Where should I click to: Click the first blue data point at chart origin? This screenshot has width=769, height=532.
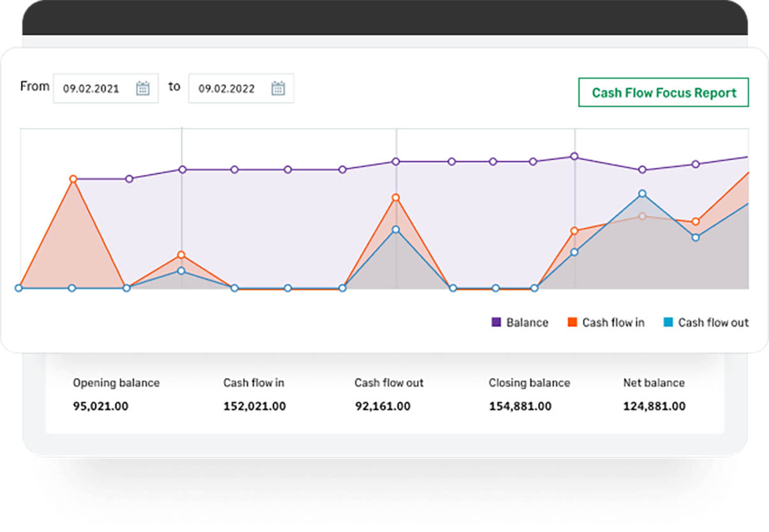tap(18, 288)
